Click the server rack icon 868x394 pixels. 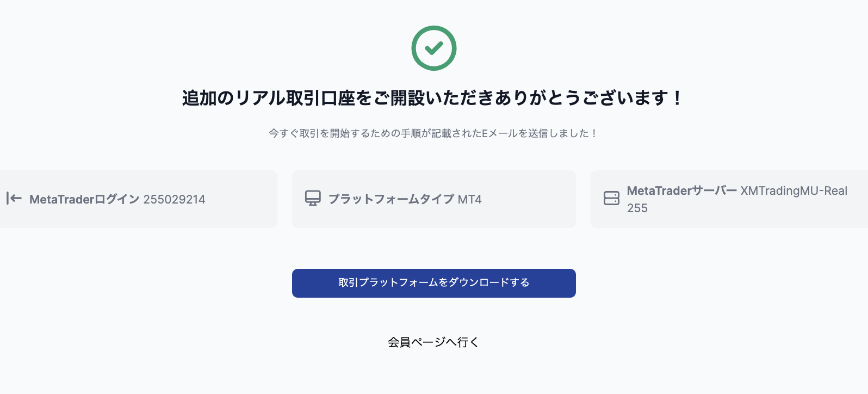tap(611, 198)
